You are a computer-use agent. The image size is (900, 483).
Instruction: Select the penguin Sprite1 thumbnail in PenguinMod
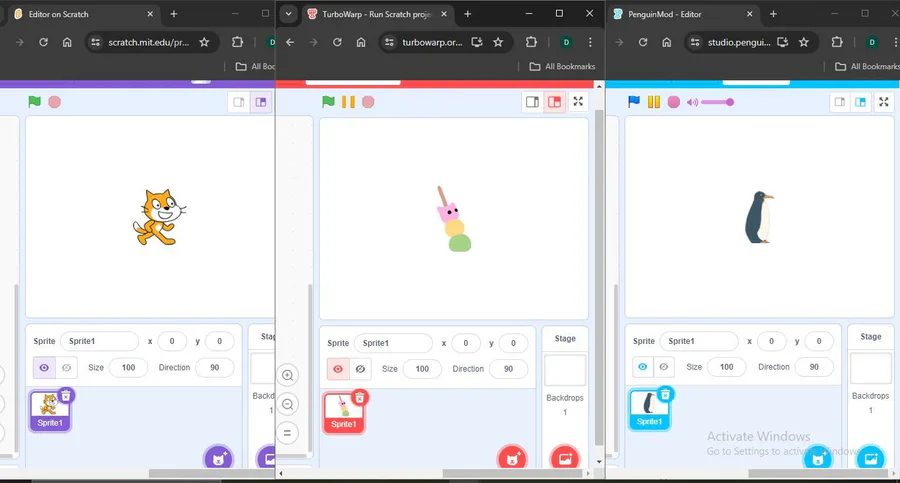click(x=649, y=409)
